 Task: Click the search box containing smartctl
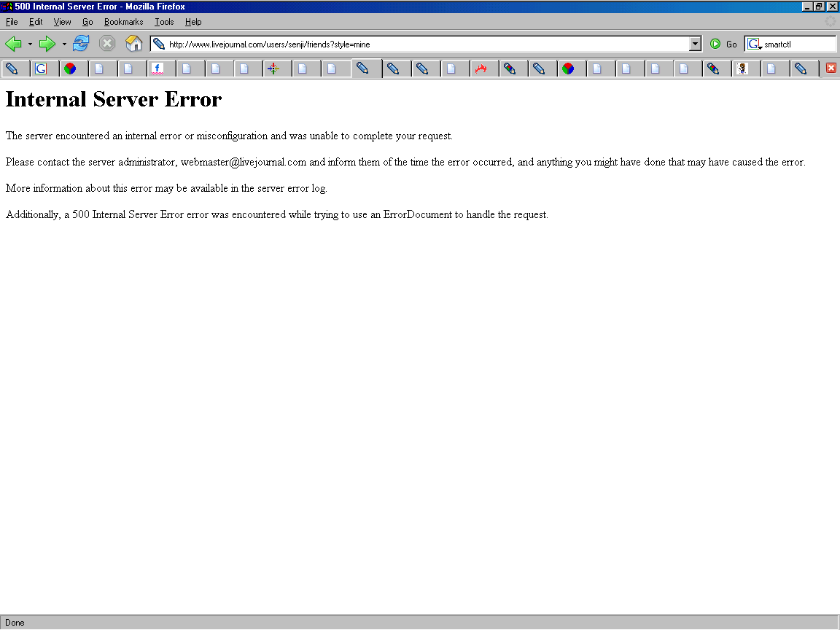(798, 44)
